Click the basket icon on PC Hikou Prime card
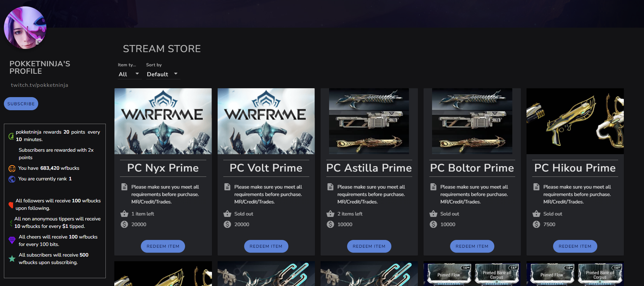This screenshot has width=644, height=286. pos(536,214)
